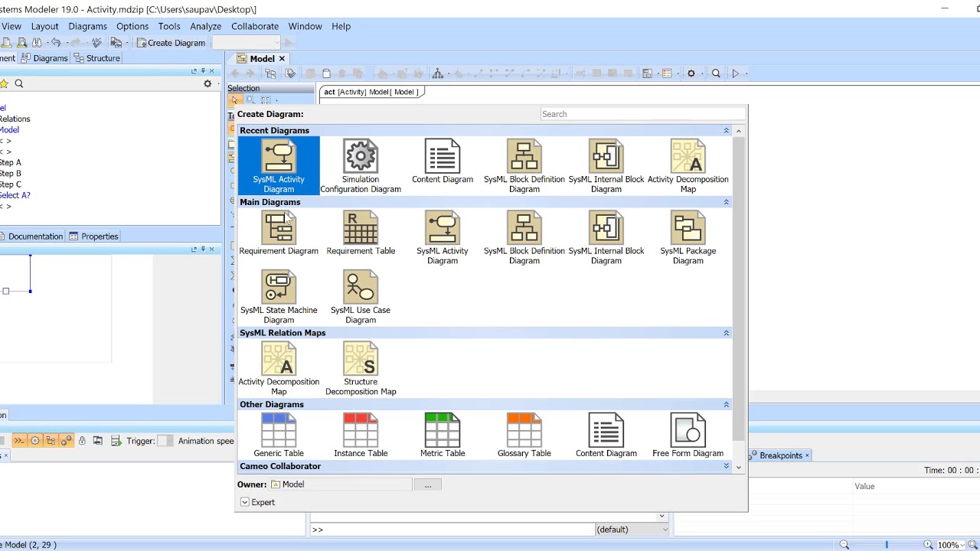Toggle the simulation gear options button
The height and width of the screenshot is (551, 980).
click(x=34, y=441)
